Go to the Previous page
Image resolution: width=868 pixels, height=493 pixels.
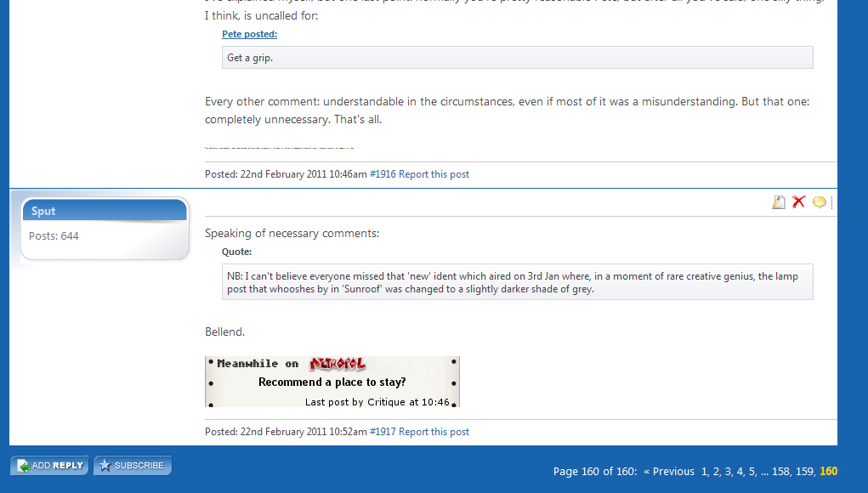tap(669, 472)
